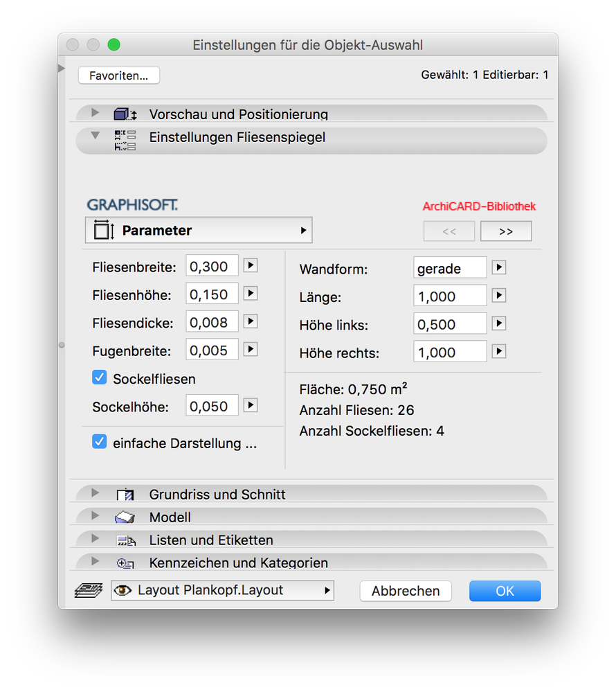Image resolution: width=616 pixels, height=692 pixels.
Task: Uncheck einfache Darstellung checkbox
Action: pos(99,442)
